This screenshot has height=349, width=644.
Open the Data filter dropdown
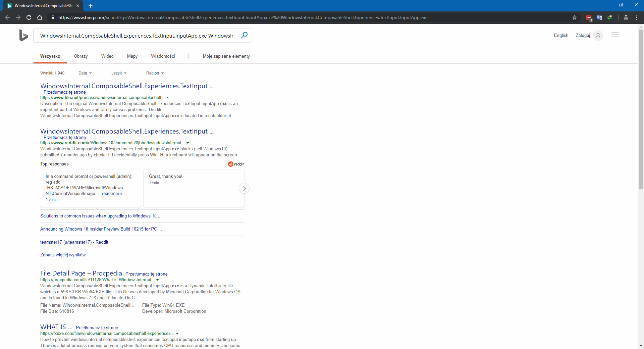point(85,73)
